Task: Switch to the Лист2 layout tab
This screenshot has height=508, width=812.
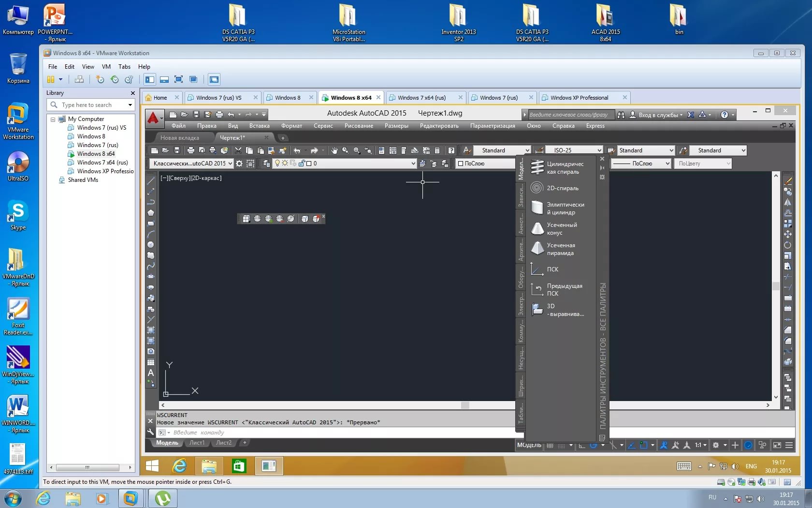Action: [224, 443]
